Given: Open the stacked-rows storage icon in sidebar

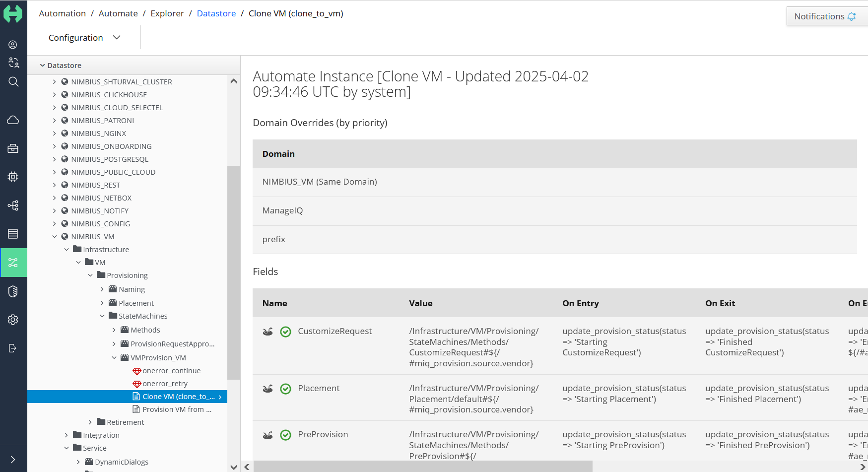Looking at the screenshot, I should point(13,234).
